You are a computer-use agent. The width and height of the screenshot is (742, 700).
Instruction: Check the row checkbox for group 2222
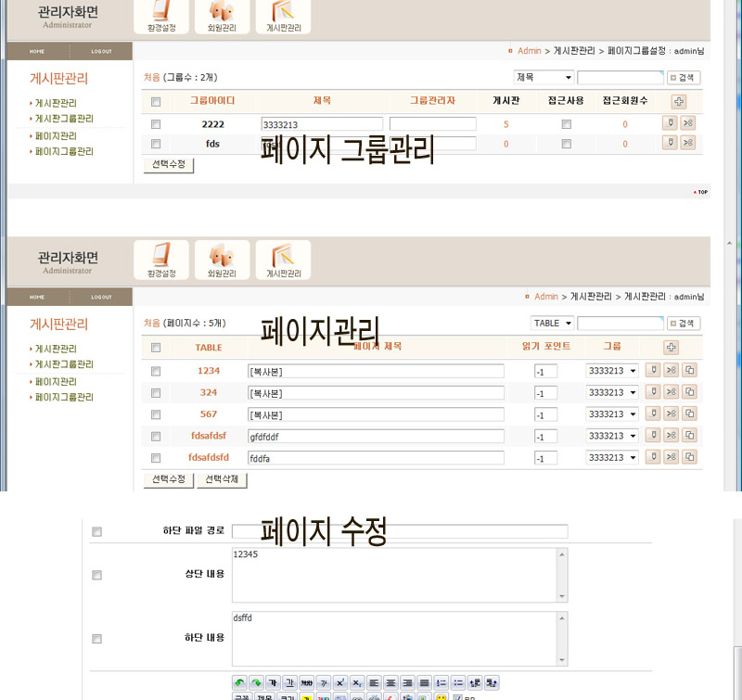point(156,124)
